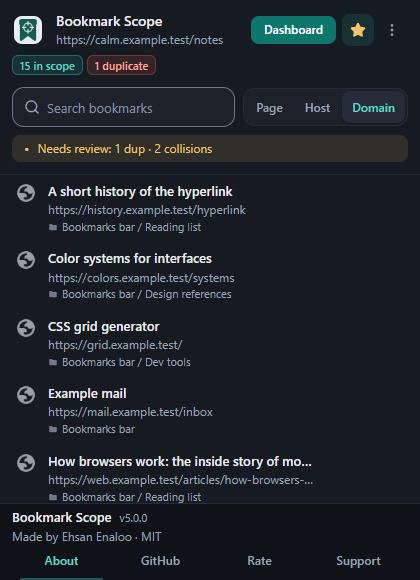Click the web.example.test/articles URL
Image resolution: width=420 pixels, height=580 pixels.
coord(181,480)
